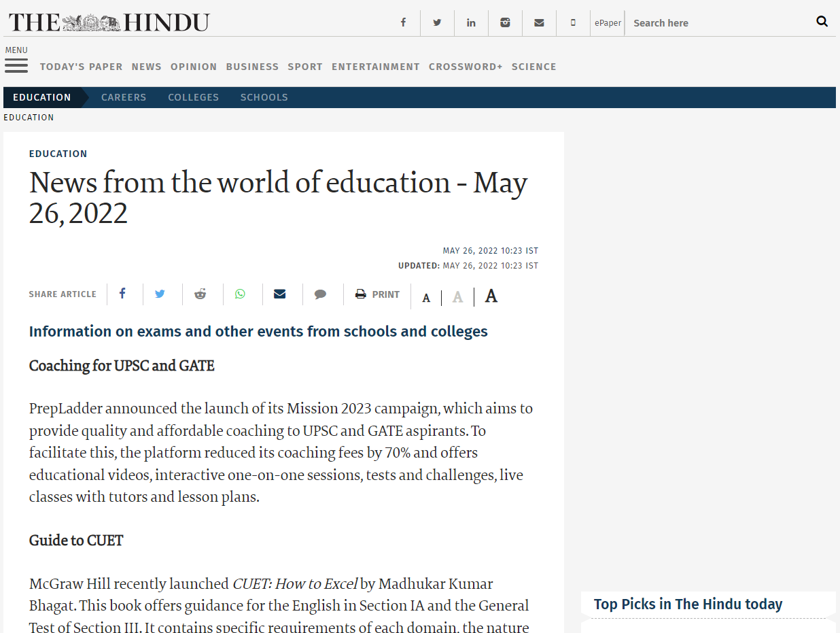
Task: Click the article headline
Action: coord(279,198)
